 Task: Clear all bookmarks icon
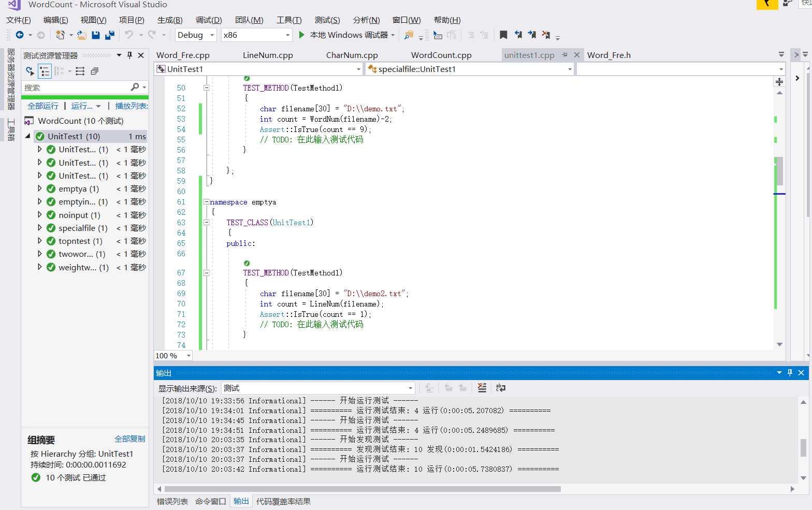pyautogui.click(x=546, y=35)
